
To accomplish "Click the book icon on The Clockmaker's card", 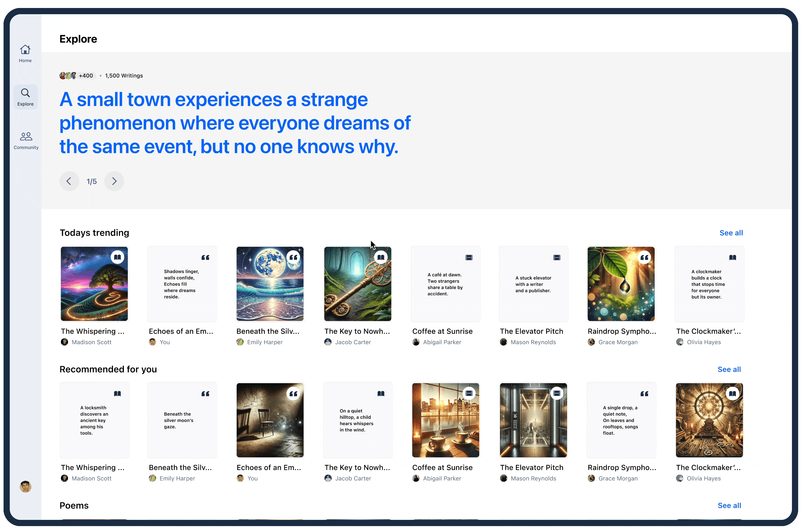I will [x=732, y=257].
